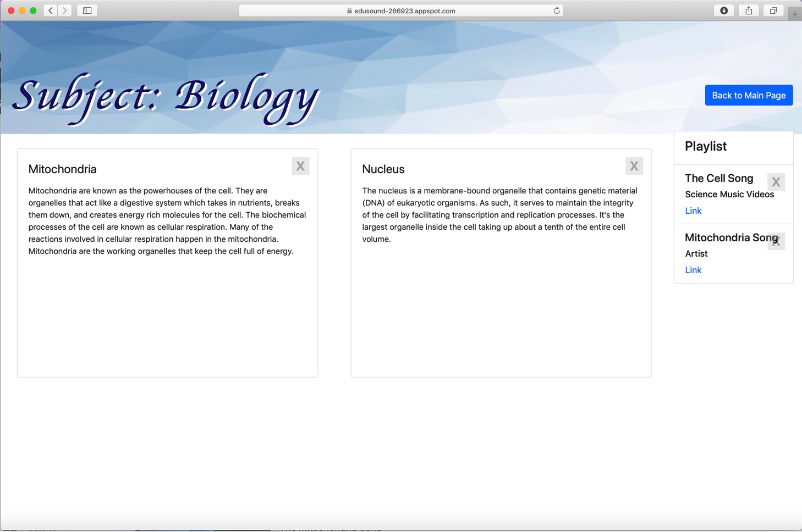This screenshot has width=802, height=532.
Task: Click the Mitochondria description paragraph
Action: pyautogui.click(x=167, y=221)
